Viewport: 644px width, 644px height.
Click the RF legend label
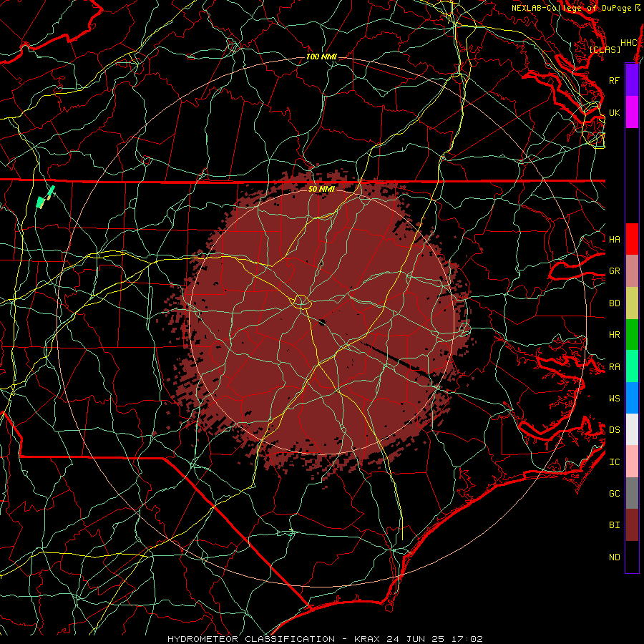click(614, 80)
